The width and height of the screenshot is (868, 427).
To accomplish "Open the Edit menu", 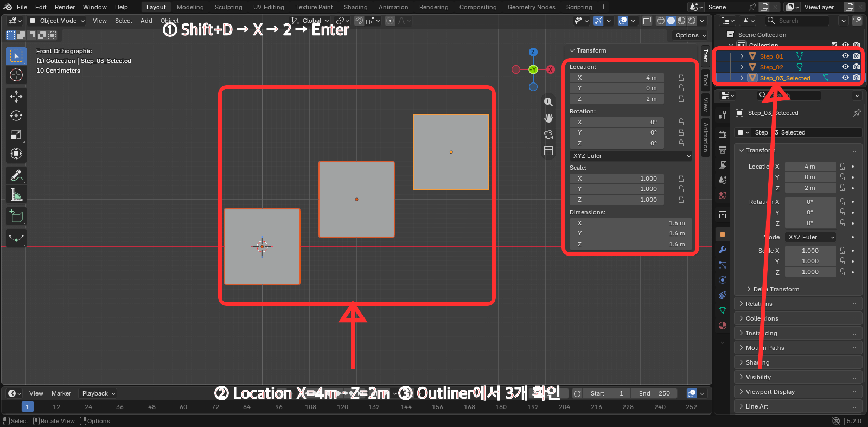I will (x=41, y=7).
